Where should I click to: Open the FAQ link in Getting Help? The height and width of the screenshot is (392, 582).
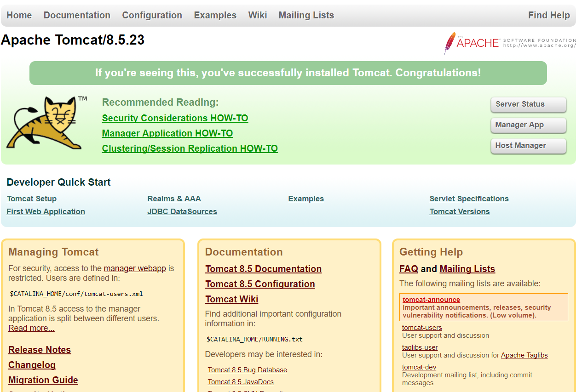pyautogui.click(x=409, y=269)
